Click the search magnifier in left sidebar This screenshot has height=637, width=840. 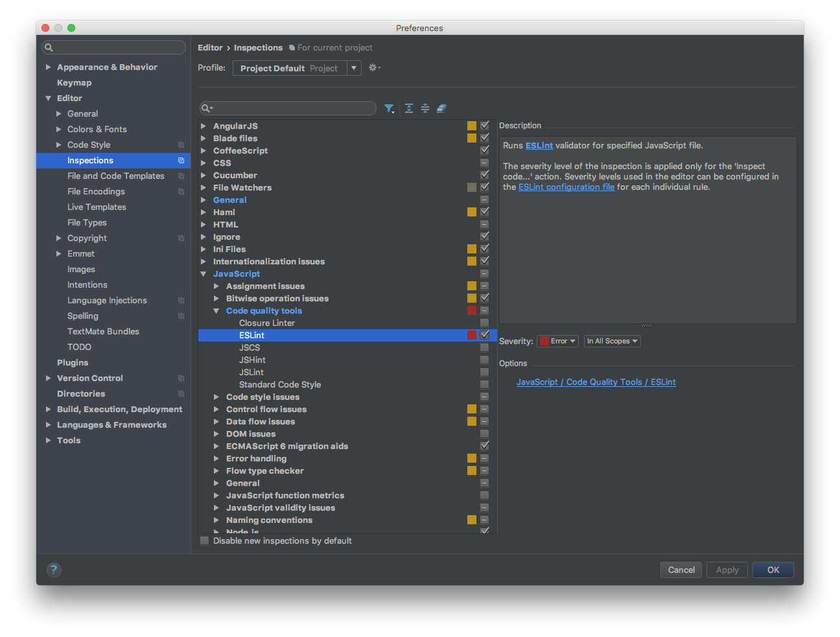pyautogui.click(x=48, y=47)
